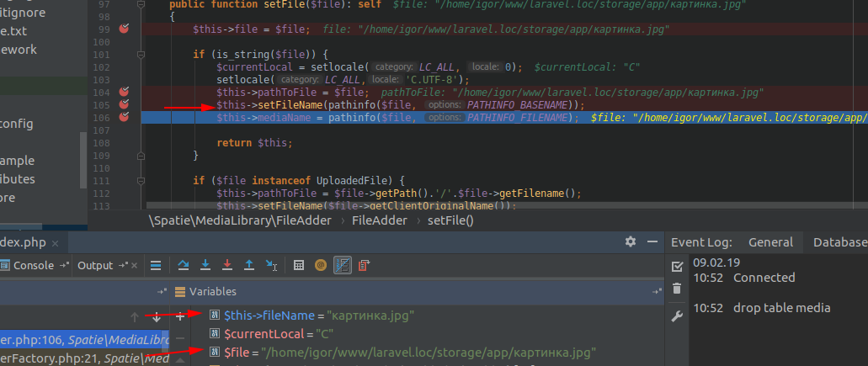This screenshot has height=366, width=868.
Task: Click the red restore layout icon
Action: (x=363, y=265)
